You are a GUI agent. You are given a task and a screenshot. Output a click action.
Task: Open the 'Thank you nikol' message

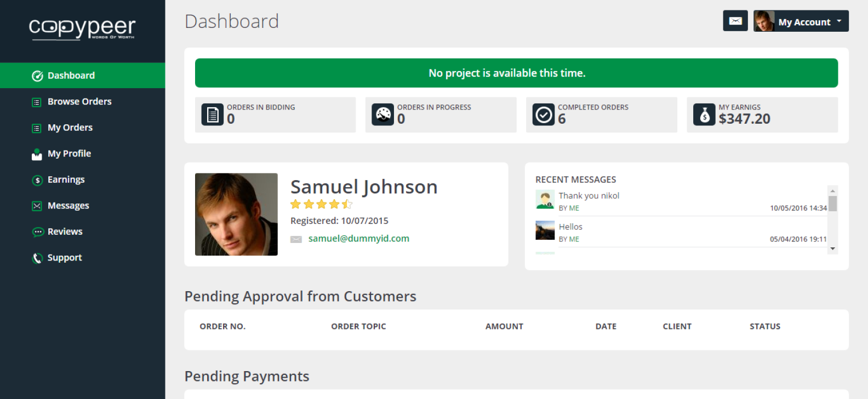(589, 196)
